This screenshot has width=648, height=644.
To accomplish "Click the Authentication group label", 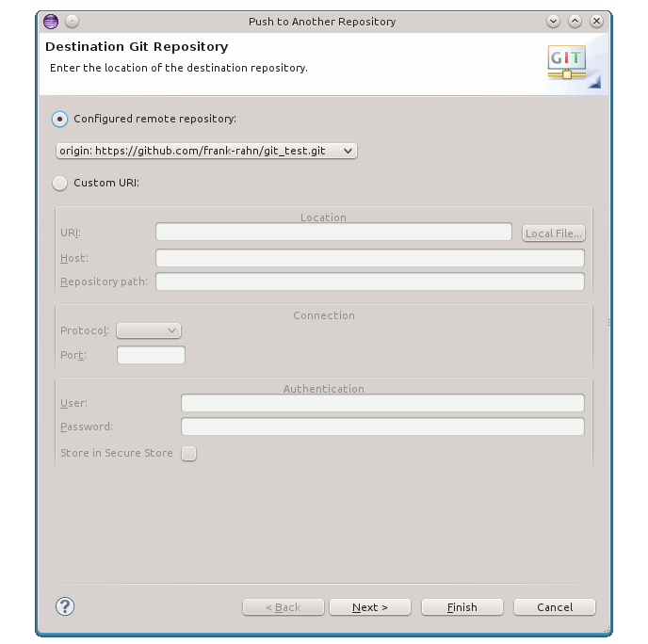I will [x=324, y=389].
